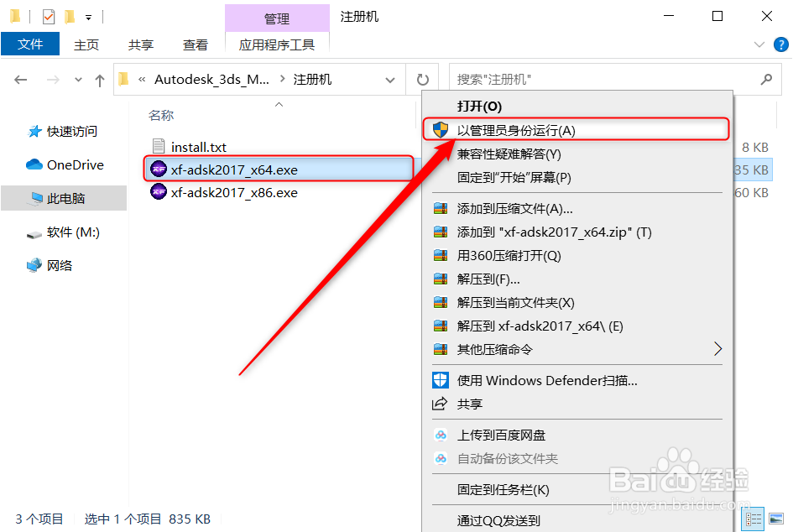Image resolution: width=793 pixels, height=532 pixels.
Task: Open the 文件 ribbon tab
Action: click(30, 44)
